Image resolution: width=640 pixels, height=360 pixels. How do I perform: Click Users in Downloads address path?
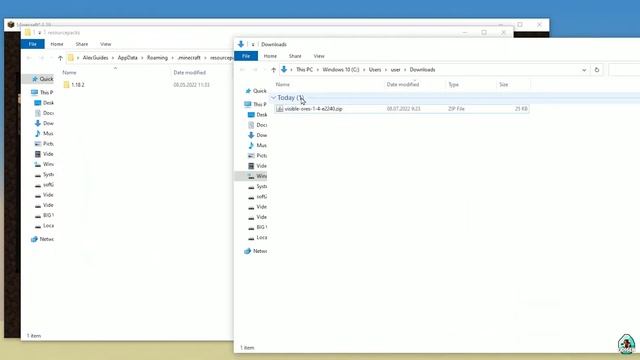point(375,70)
